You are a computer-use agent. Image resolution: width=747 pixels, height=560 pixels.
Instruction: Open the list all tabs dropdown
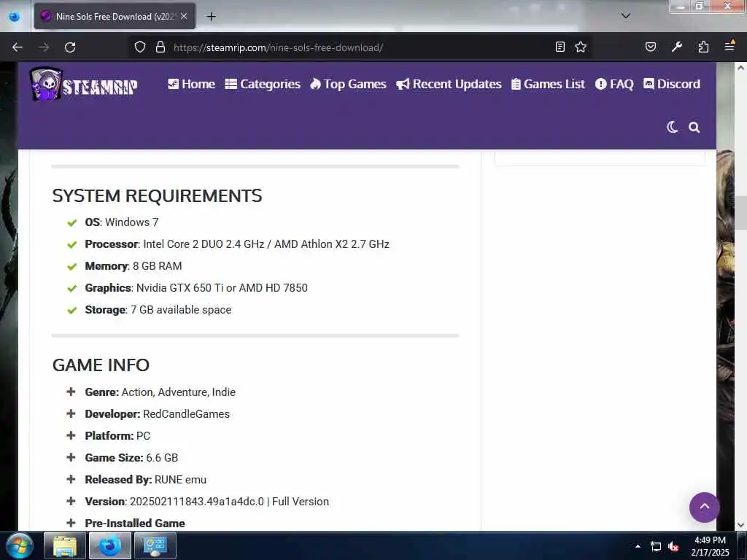626,16
